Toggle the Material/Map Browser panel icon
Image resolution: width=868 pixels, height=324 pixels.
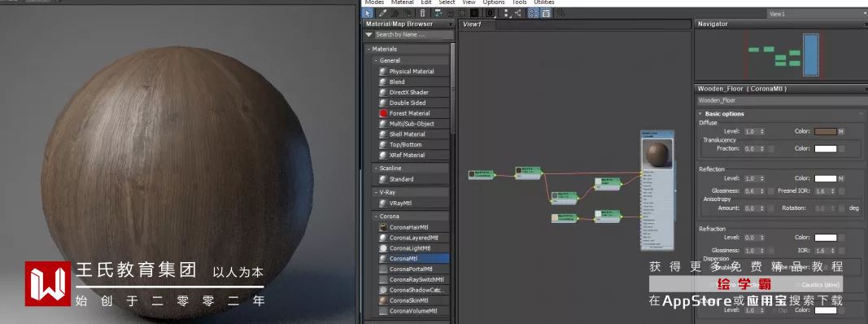pos(533,13)
